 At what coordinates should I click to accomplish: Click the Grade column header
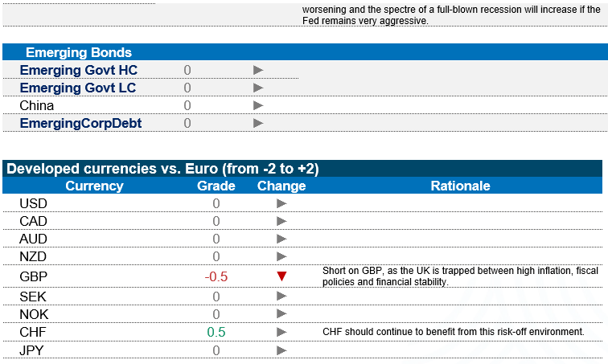[x=216, y=186]
